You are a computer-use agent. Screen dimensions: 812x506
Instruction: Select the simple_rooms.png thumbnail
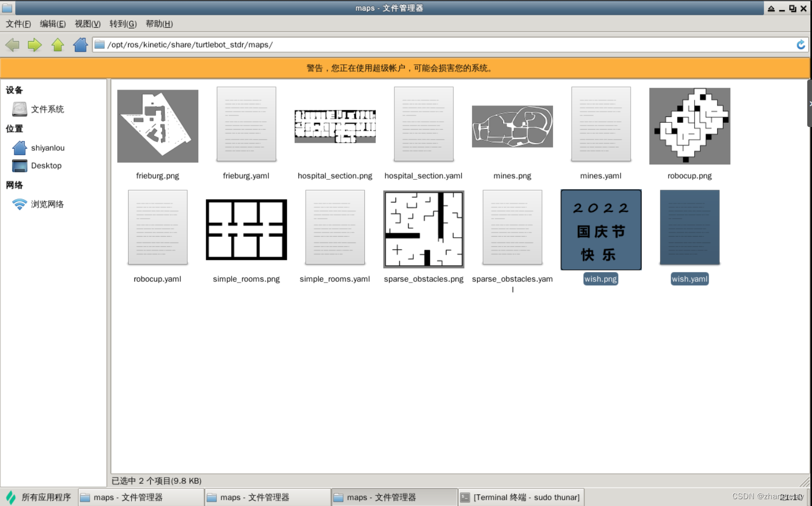coord(246,230)
